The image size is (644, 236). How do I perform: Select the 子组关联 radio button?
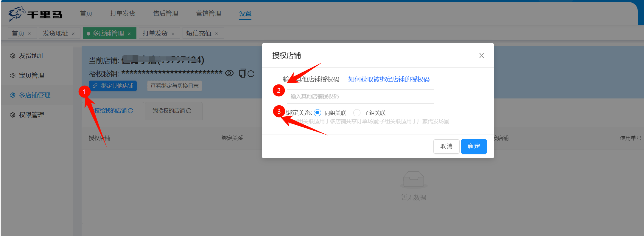(x=357, y=113)
